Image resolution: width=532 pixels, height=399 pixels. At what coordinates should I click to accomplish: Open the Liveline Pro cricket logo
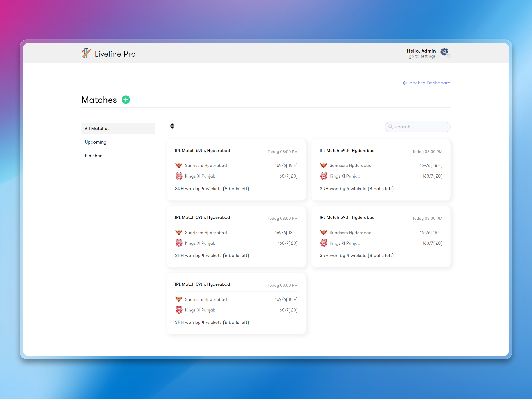pos(86,53)
